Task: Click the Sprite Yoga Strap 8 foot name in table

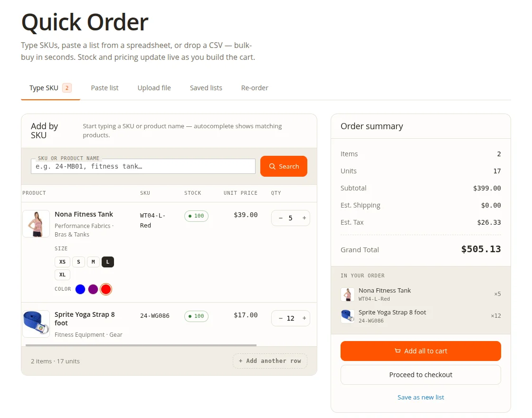Action: tap(85, 319)
